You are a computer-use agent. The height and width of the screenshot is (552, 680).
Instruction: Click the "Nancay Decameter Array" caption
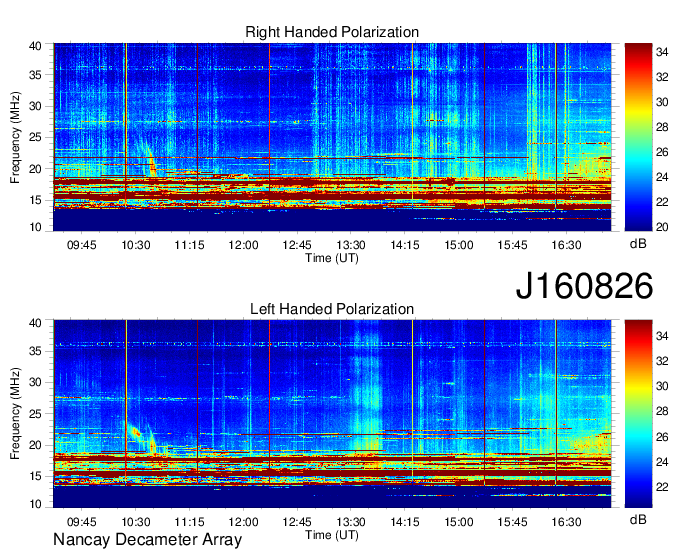click(x=147, y=540)
